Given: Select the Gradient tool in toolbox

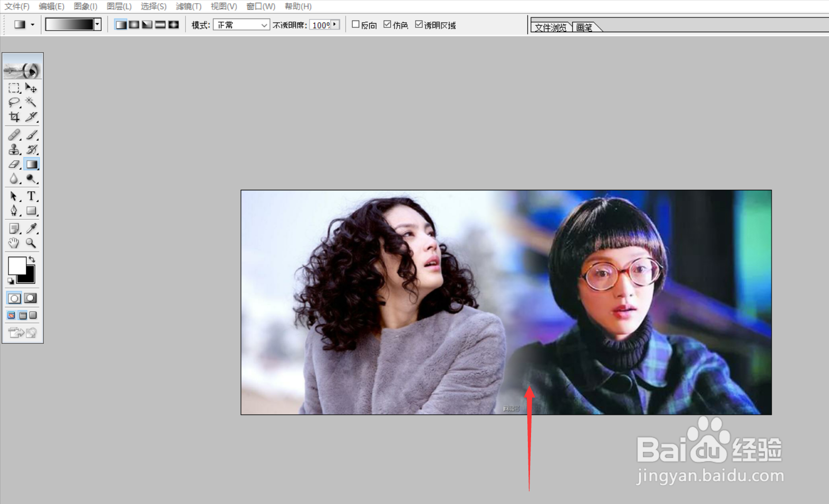Looking at the screenshot, I should (x=31, y=164).
